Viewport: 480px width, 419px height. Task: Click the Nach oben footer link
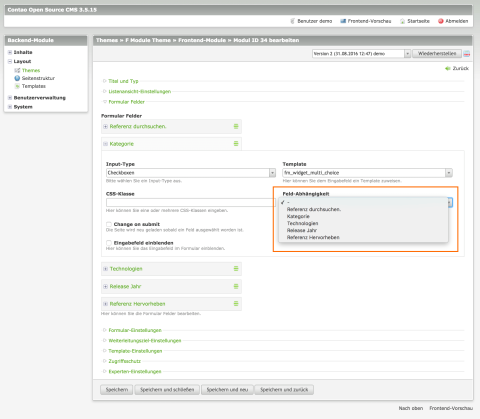point(411,408)
